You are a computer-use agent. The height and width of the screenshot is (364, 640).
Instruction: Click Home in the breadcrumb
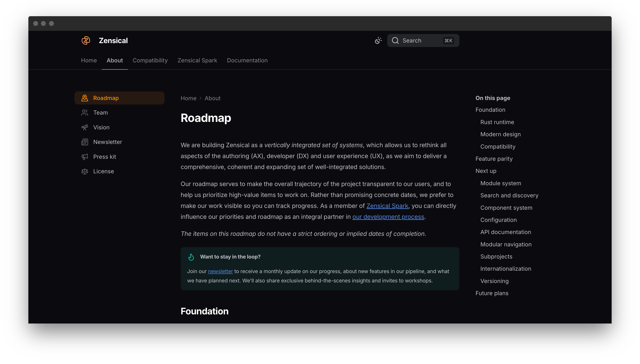coord(189,98)
